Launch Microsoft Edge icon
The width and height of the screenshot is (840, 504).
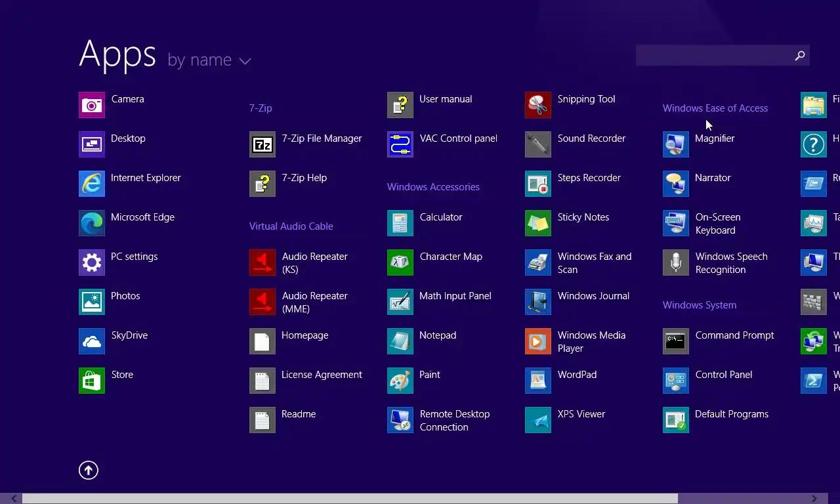coord(92,223)
